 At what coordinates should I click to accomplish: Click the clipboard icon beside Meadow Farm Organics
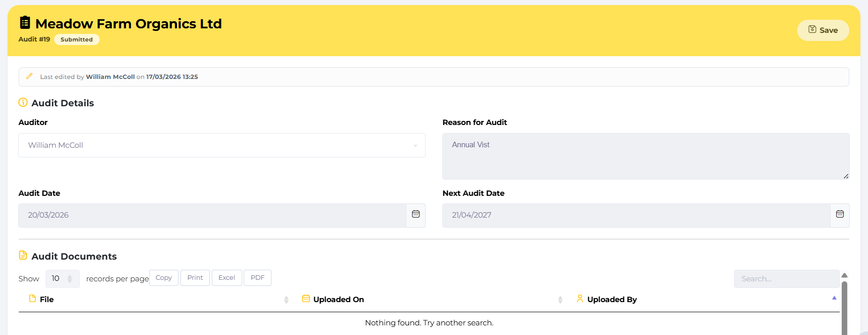coord(25,23)
